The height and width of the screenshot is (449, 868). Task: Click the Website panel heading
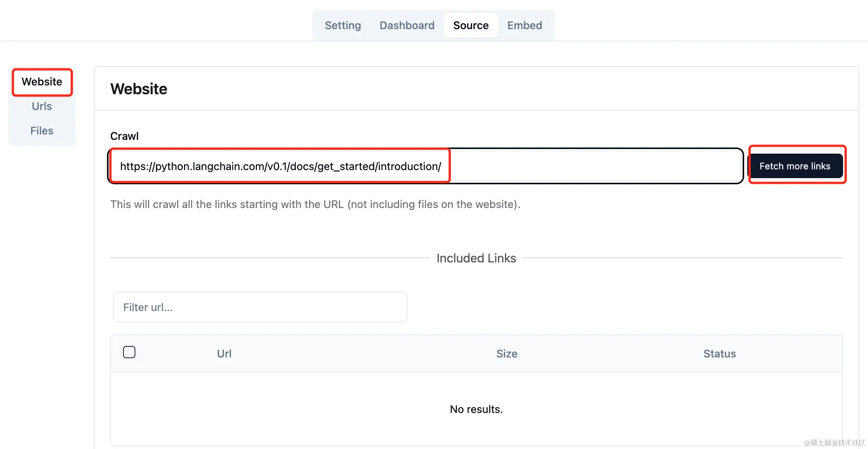tap(139, 89)
